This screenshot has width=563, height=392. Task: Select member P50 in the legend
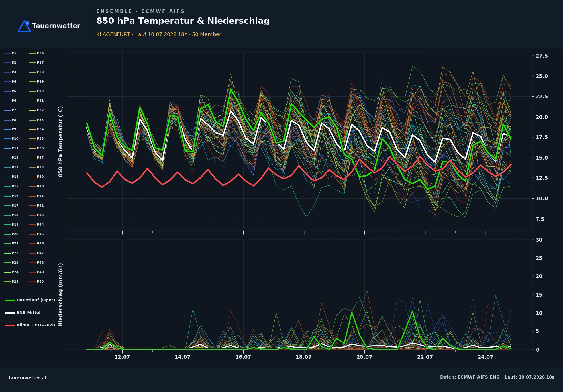point(36,282)
